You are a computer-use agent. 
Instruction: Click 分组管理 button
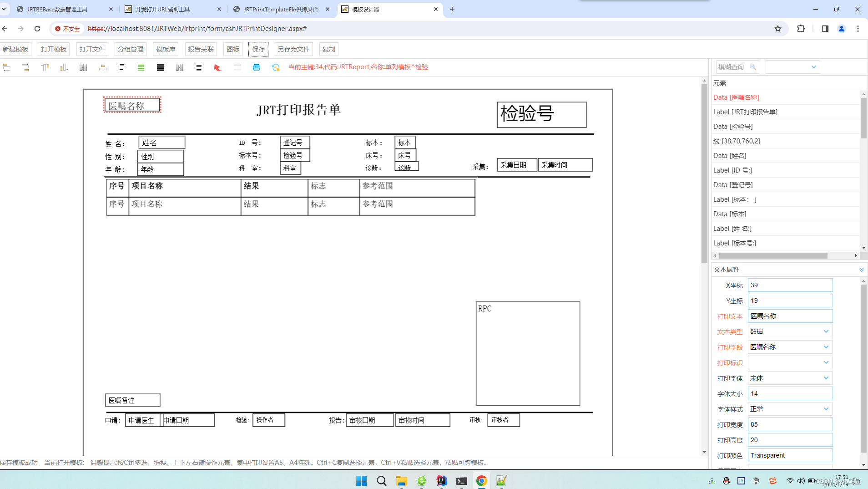[131, 49]
